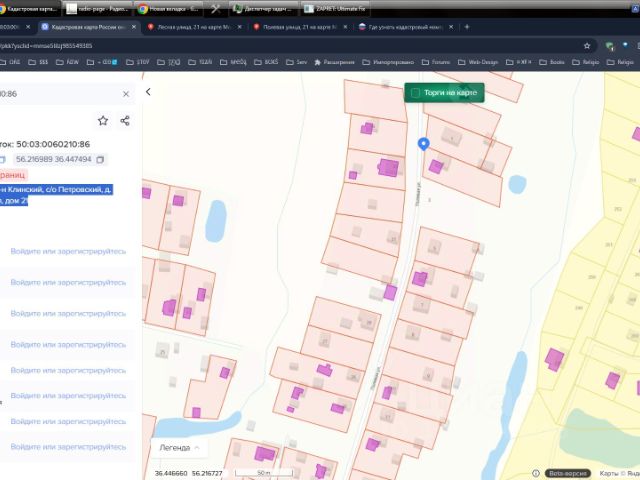Click the first 'Войдите или зарегистрируйтесь' link

click(68, 251)
